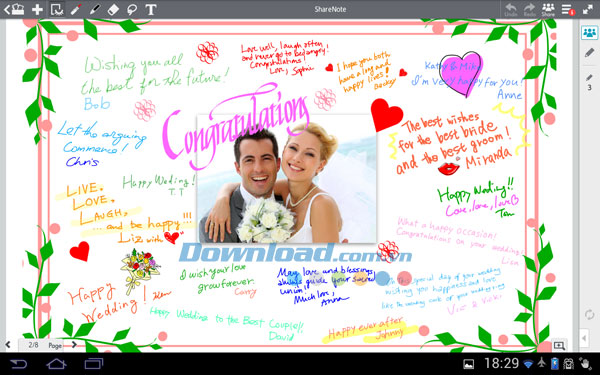Activate the Eraser tool
This screenshot has height=375, width=600.
[x=113, y=9]
